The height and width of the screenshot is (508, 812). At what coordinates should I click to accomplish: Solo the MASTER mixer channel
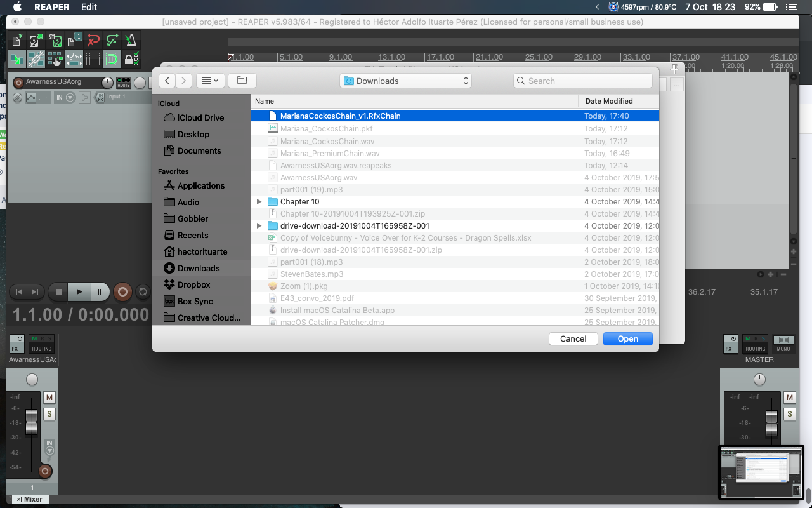point(790,414)
